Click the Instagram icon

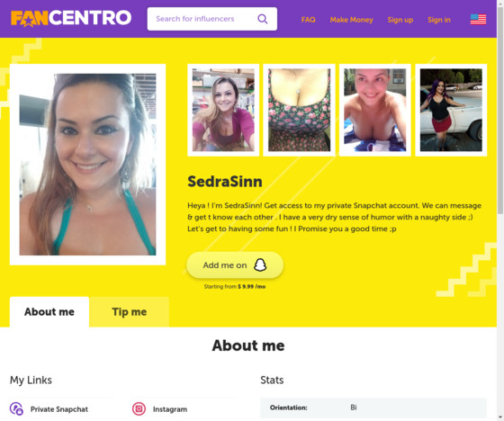point(139,408)
